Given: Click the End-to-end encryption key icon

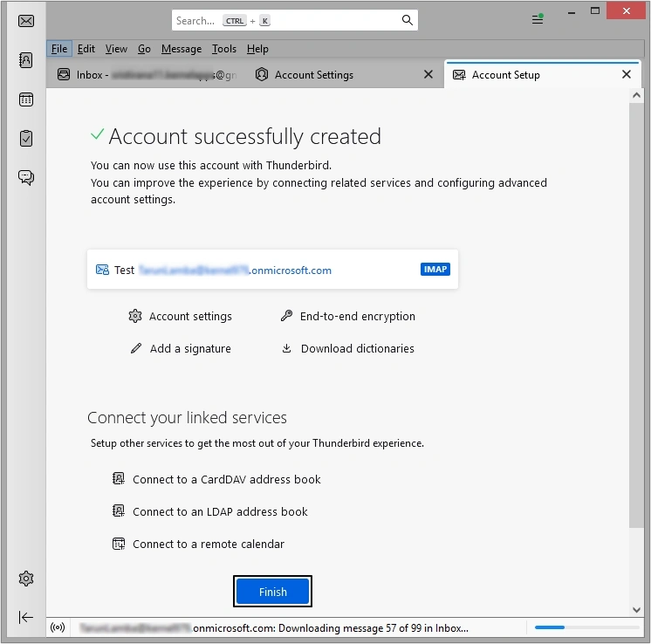Looking at the screenshot, I should (x=286, y=316).
